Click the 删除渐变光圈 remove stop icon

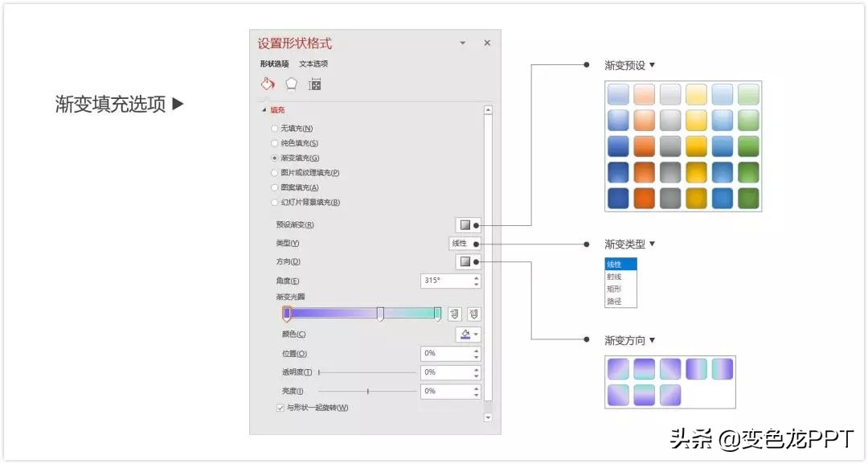click(473, 314)
